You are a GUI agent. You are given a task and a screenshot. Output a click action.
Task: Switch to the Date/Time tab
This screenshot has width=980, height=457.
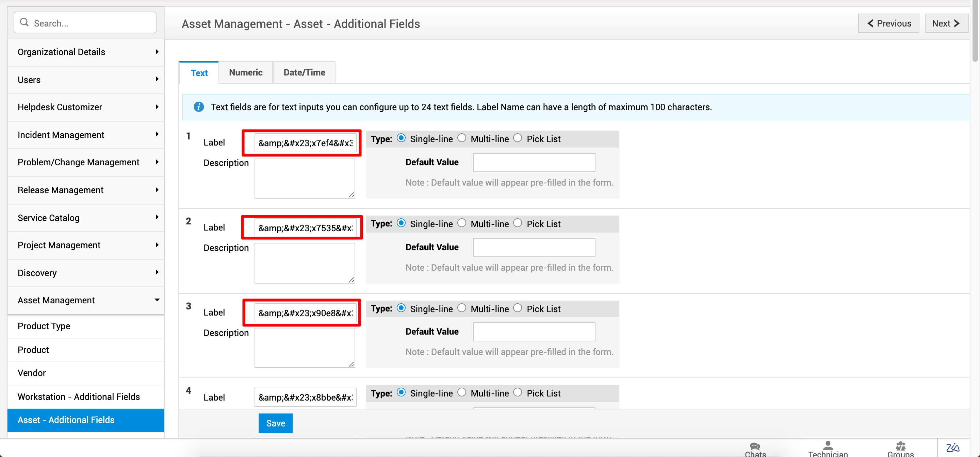tap(304, 72)
